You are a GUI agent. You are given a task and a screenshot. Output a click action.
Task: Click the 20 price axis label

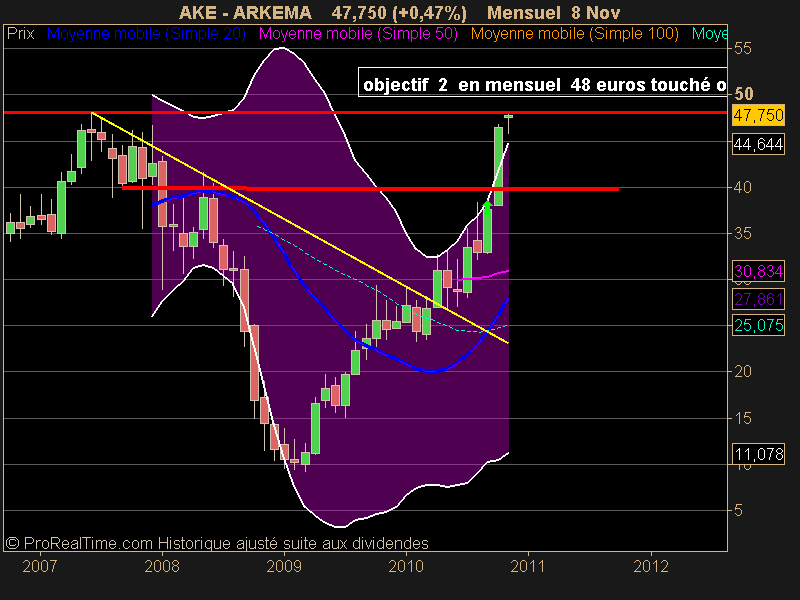pyautogui.click(x=743, y=371)
